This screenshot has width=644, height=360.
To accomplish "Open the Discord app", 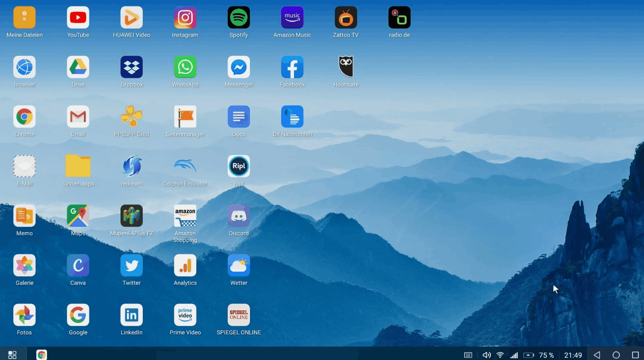I will tap(239, 216).
